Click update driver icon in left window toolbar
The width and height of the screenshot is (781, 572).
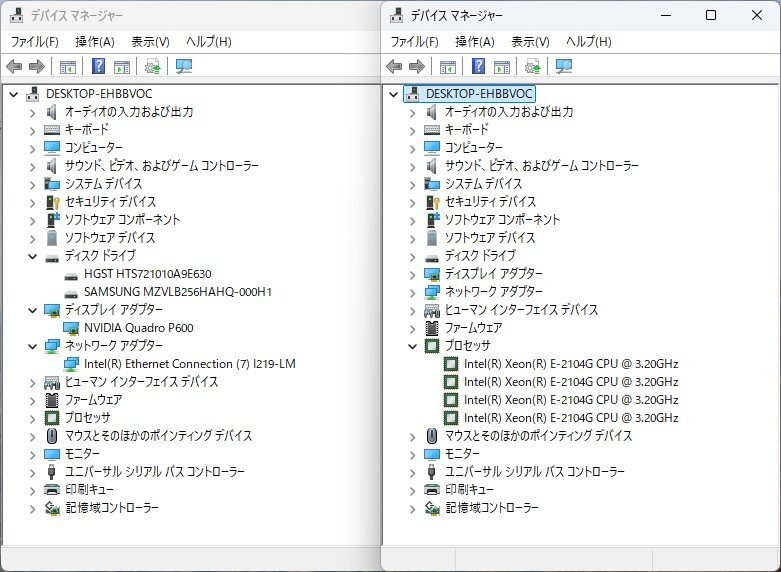pyautogui.click(x=152, y=66)
